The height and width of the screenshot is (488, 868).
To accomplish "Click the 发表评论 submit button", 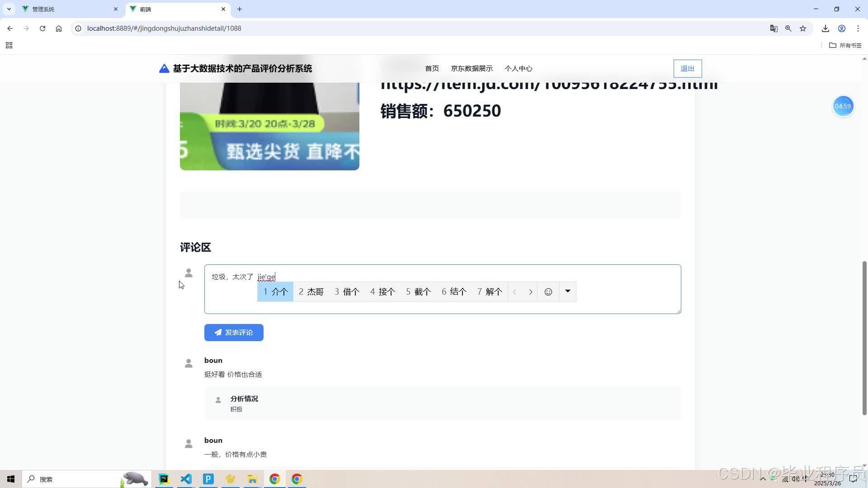I will 234,333.
